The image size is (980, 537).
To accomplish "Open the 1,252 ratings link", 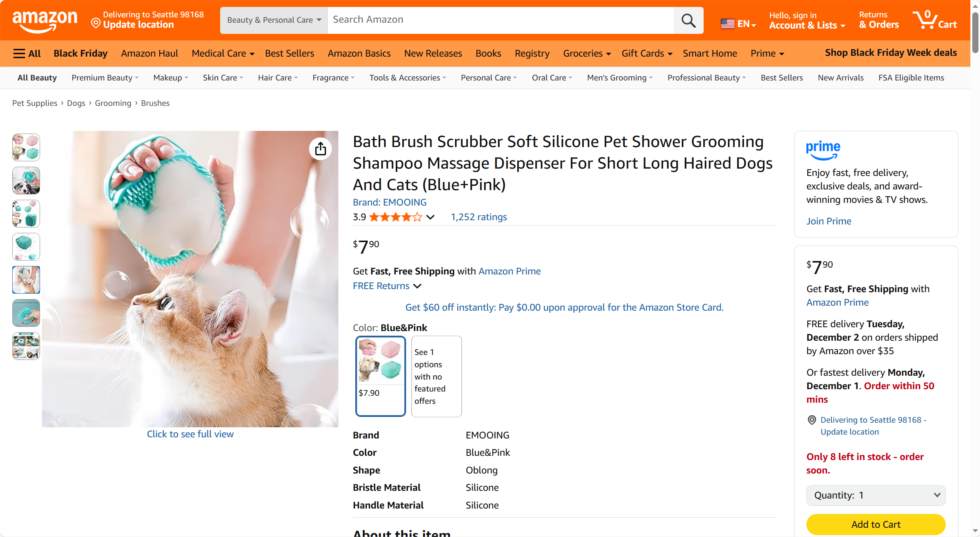I will 478,217.
